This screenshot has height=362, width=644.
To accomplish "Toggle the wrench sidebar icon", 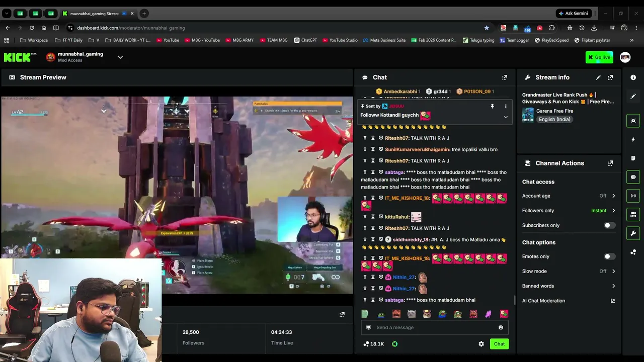I will (x=633, y=233).
